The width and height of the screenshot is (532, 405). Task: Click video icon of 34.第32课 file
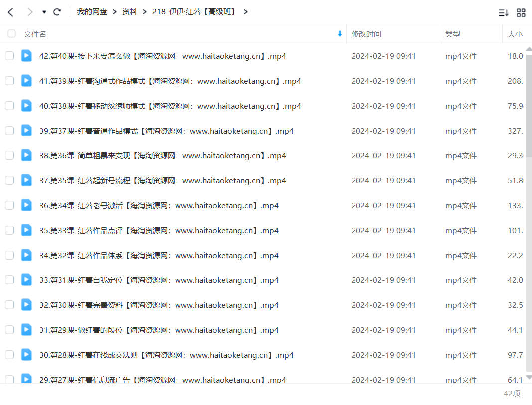[x=26, y=255]
